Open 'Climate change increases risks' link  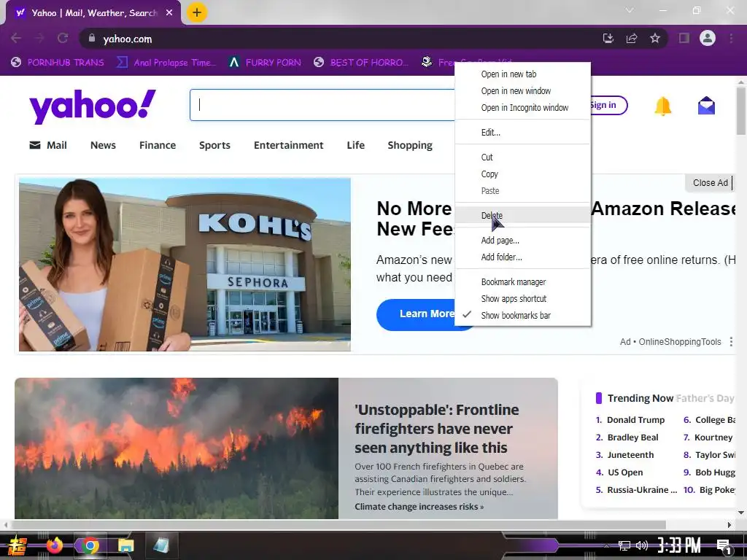point(419,507)
